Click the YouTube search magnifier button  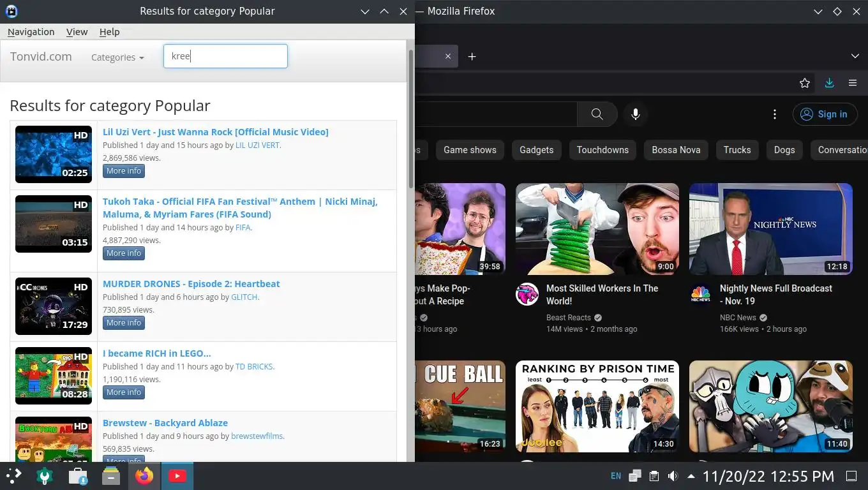597,114
